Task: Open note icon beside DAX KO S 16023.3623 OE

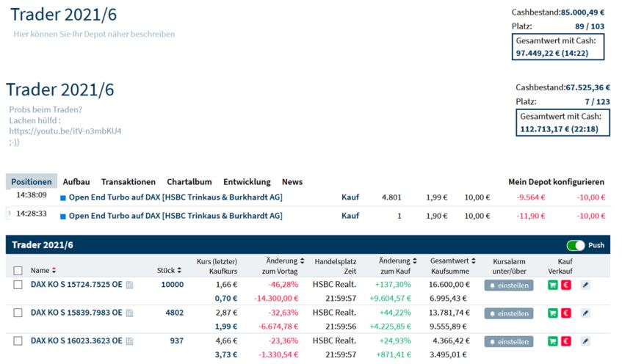Action: pos(129,342)
